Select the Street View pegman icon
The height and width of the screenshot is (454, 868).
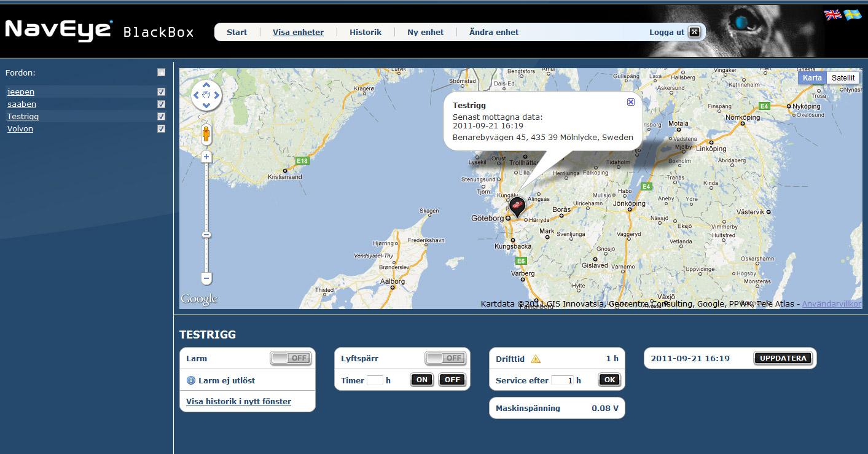206,134
